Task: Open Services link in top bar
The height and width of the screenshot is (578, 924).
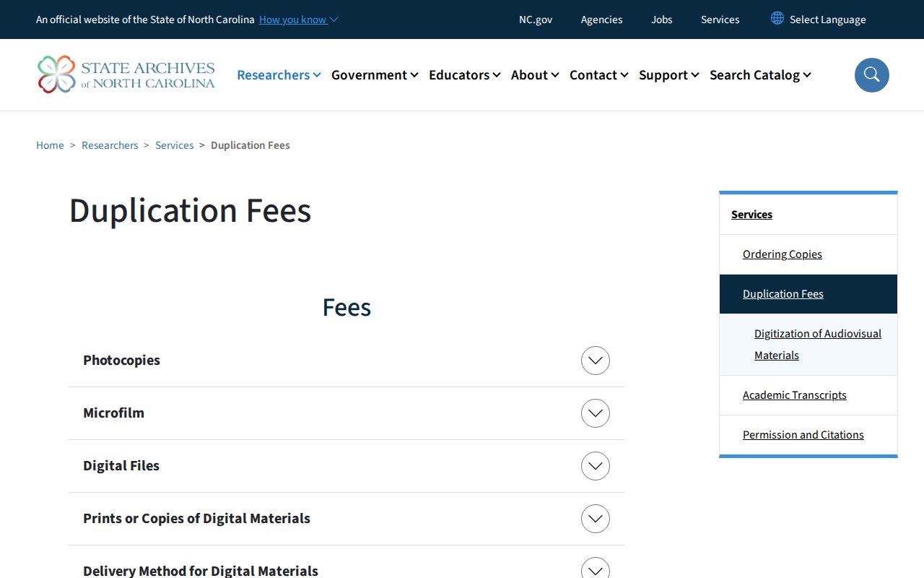Action: [720, 20]
